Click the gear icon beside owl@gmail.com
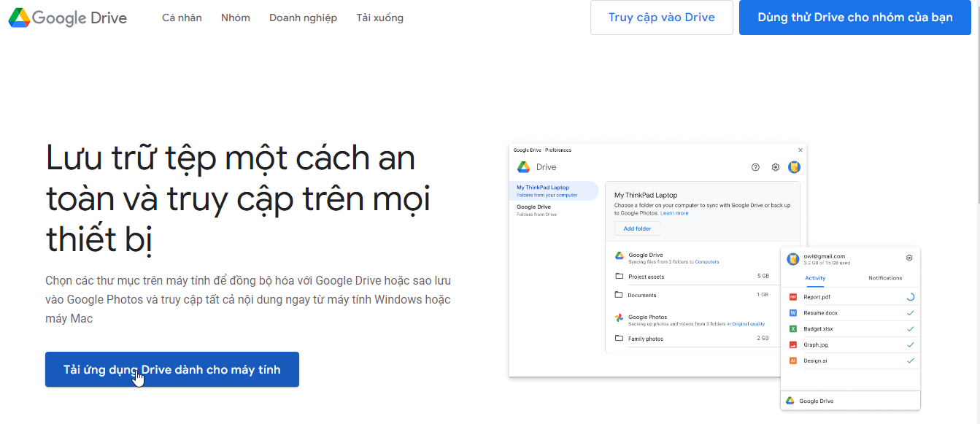This screenshot has height=424, width=980. [x=909, y=258]
